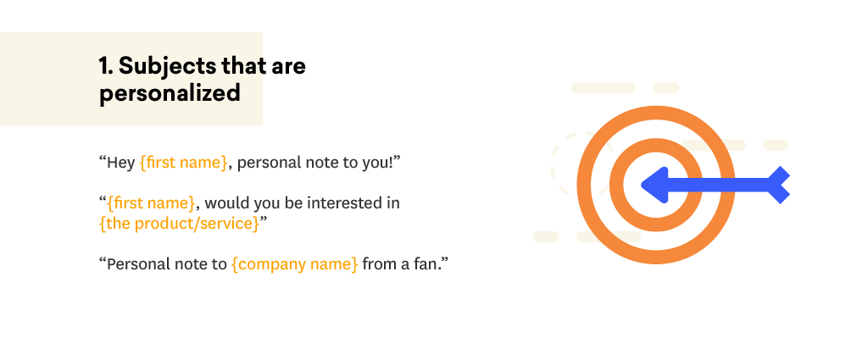Viewport: 868px width, 338px height.
Task: Click the {the product/service} placeholder
Action: [x=180, y=224]
